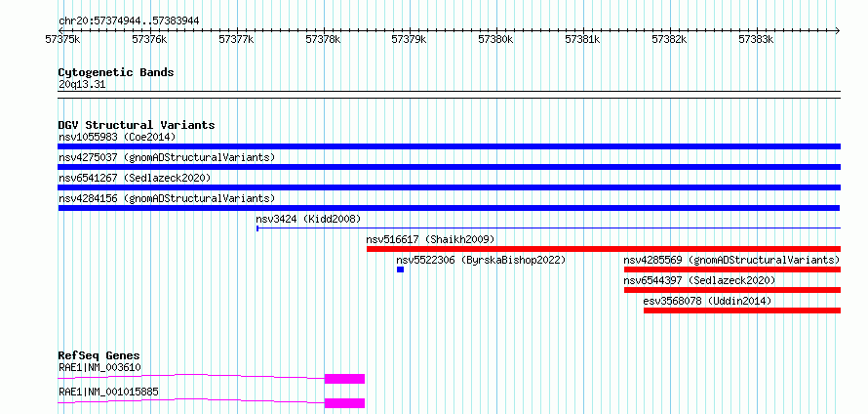The height and width of the screenshot is (414, 868).
Task: Click the 57382k ruler label
Action: [x=669, y=39]
